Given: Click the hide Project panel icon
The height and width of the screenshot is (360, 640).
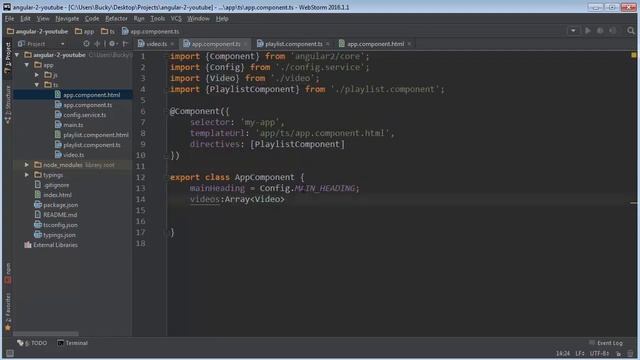Looking at the screenshot, I should (125, 44).
